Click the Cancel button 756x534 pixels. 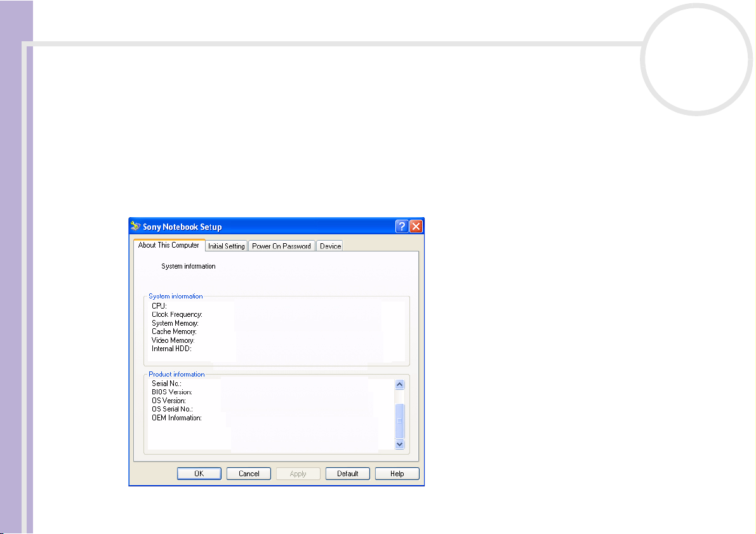[x=249, y=474]
